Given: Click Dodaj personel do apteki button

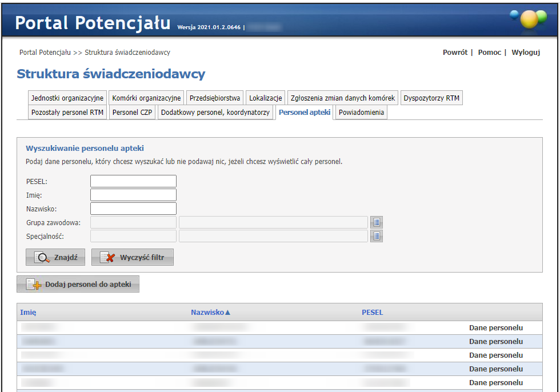Looking at the screenshot, I should coord(78,285).
